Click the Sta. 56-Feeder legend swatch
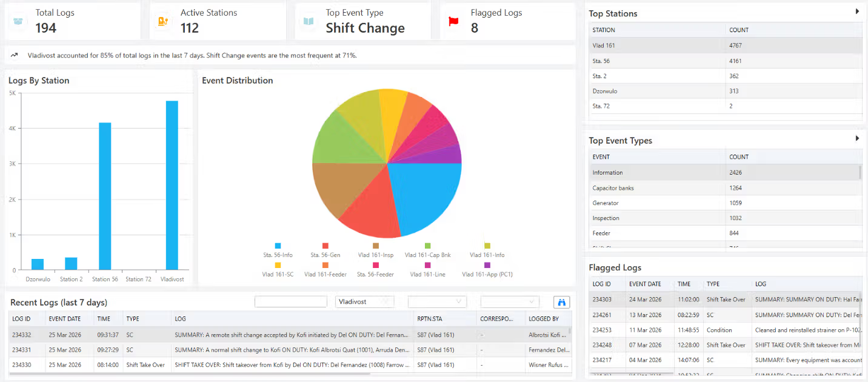The image size is (868, 382). 376,265
